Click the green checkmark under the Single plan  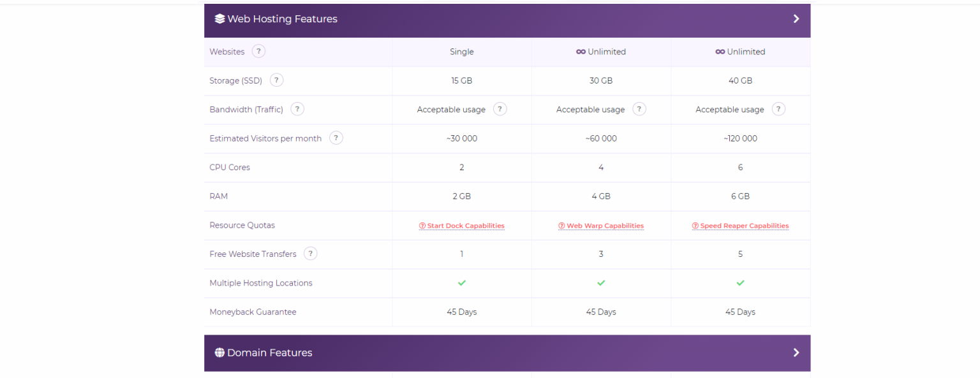[x=461, y=282]
